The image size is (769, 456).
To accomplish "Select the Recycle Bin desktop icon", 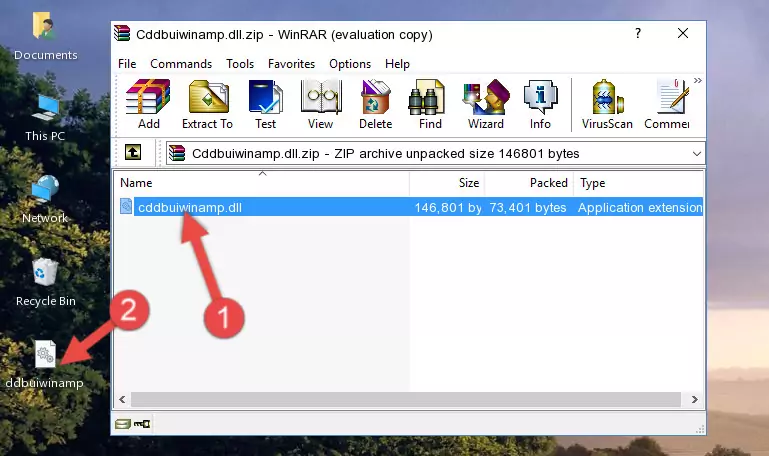I will (x=45, y=282).
